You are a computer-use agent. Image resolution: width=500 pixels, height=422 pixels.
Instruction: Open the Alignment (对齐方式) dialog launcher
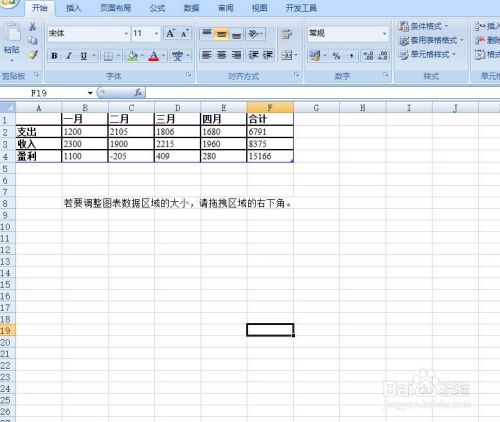tap(296, 75)
